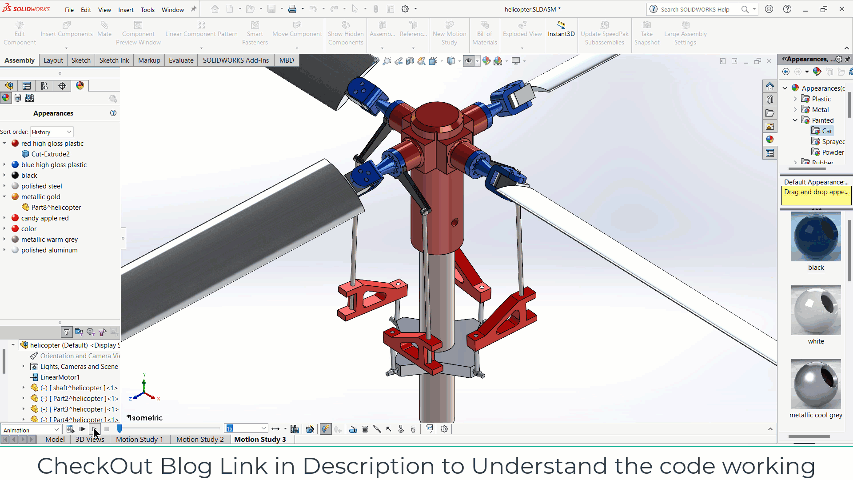Click the Save Animation icon
The height and width of the screenshot is (480, 853).
point(294,429)
